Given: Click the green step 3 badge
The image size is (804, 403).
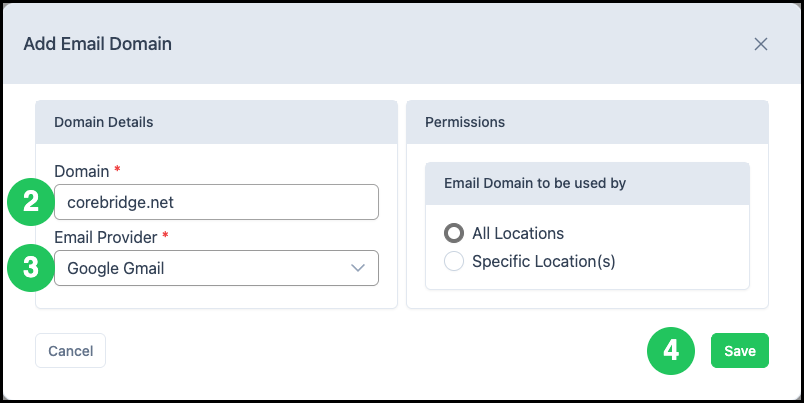Looking at the screenshot, I should coord(31,268).
